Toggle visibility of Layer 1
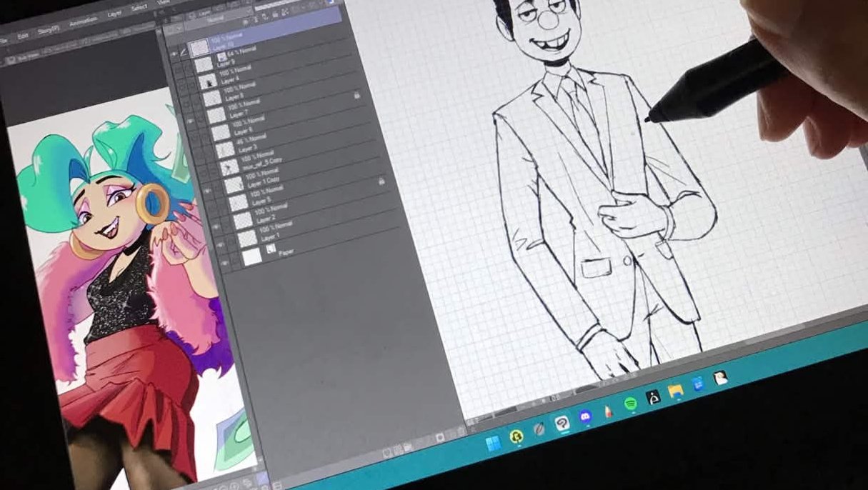 click(x=220, y=244)
